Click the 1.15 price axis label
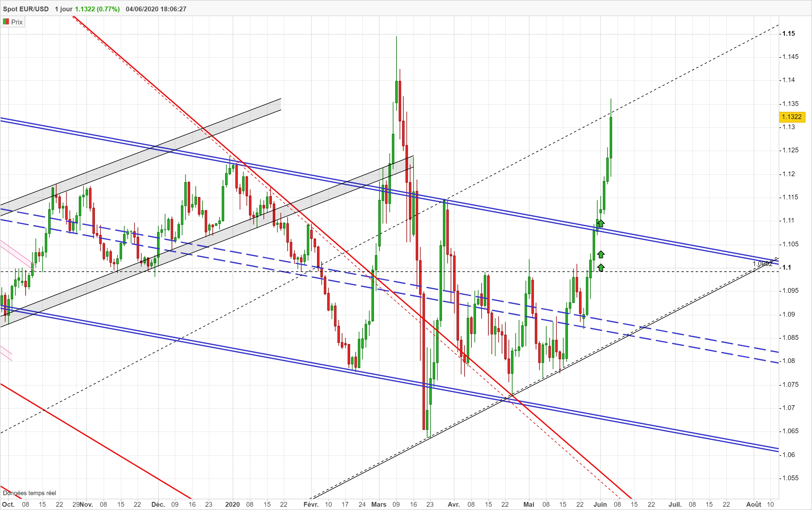The width and height of the screenshot is (812, 510). [x=789, y=33]
